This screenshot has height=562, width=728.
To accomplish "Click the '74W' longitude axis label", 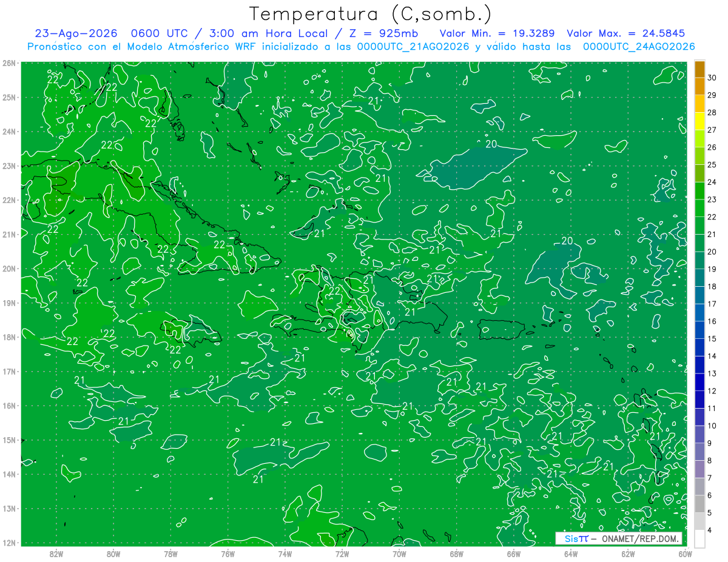I will coord(285,554).
